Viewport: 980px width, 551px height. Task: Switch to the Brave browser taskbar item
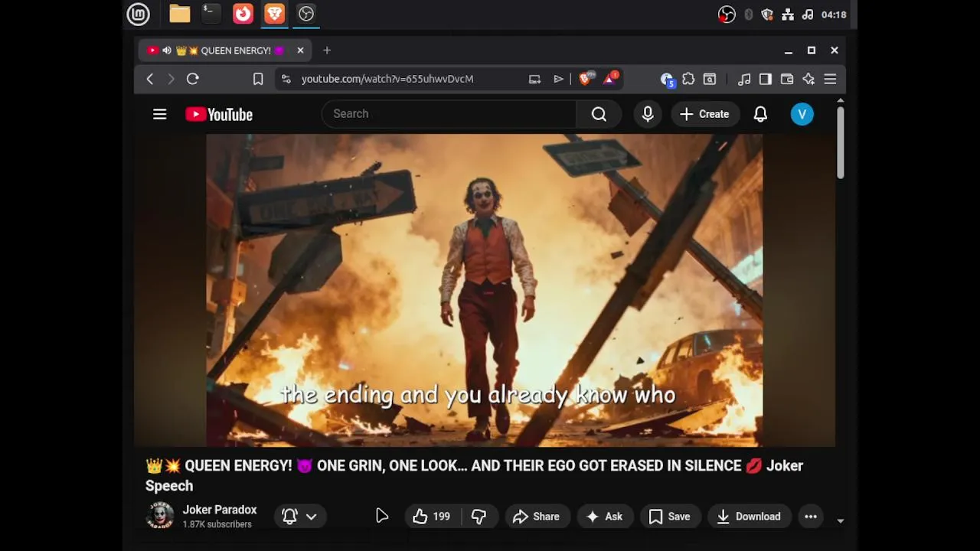(274, 14)
